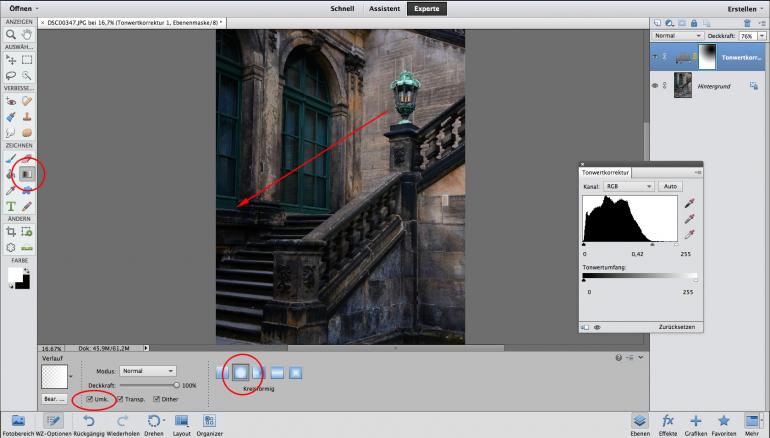Select the DSC00347.JPG document tab
770x438 pixels.
tap(132, 23)
